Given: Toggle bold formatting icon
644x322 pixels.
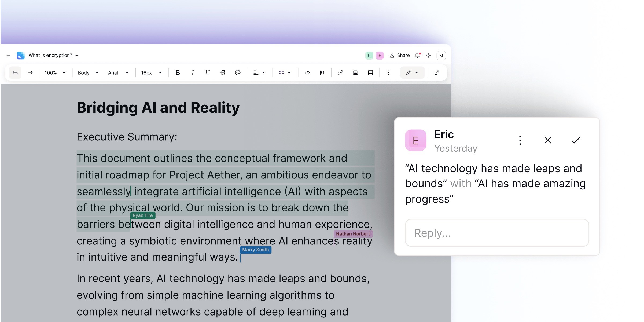Looking at the screenshot, I should click(x=177, y=73).
